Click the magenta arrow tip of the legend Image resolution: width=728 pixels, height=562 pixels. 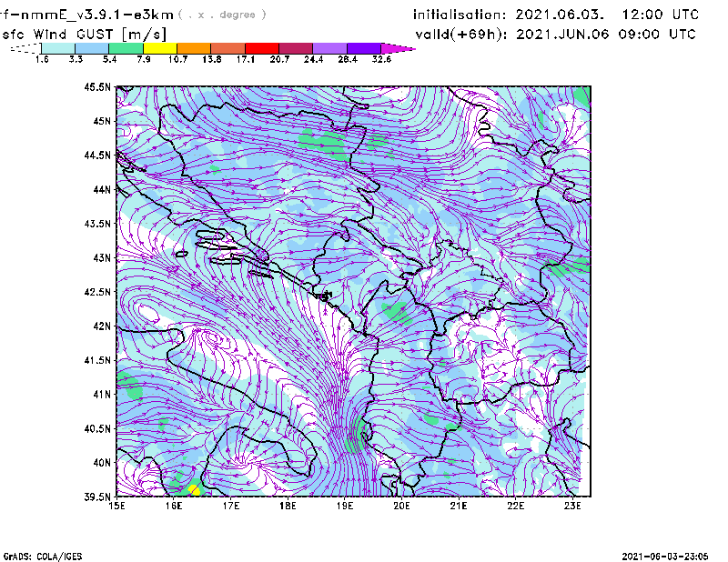pyautogui.click(x=398, y=48)
